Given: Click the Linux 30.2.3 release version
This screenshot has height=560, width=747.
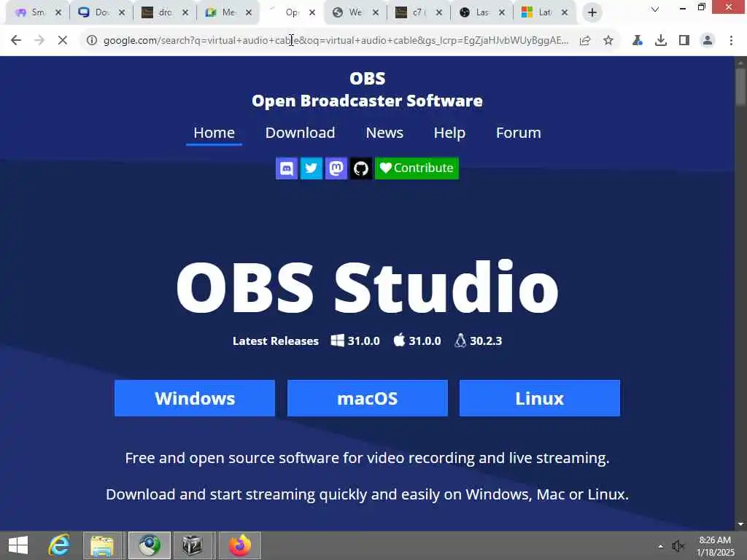Looking at the screenshot, I should click(479, 341).
